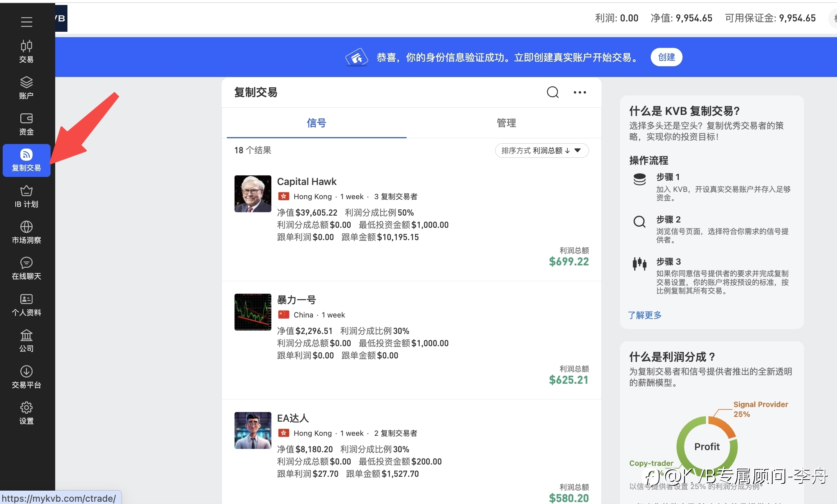Click 最低投资金额 $200.00 for EA达人
837x504 pixels.
400,461
